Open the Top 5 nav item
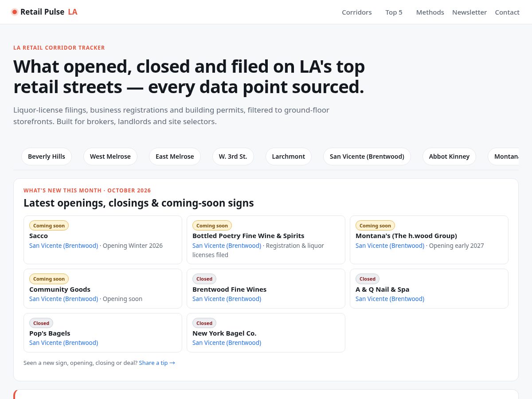 click(394, 12)
